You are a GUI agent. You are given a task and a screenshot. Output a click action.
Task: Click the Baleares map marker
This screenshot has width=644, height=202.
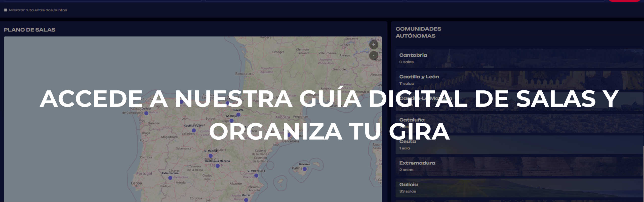[x=305, y=169]
